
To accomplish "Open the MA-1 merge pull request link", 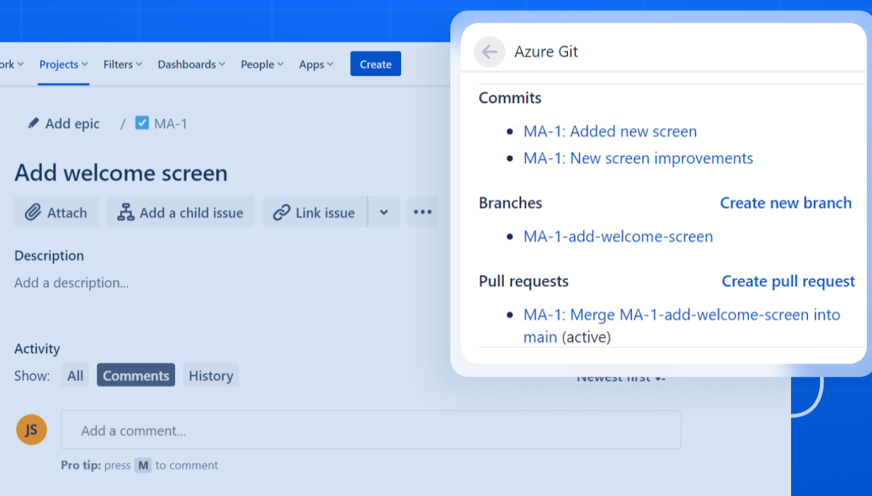I will tap(681, 326).
